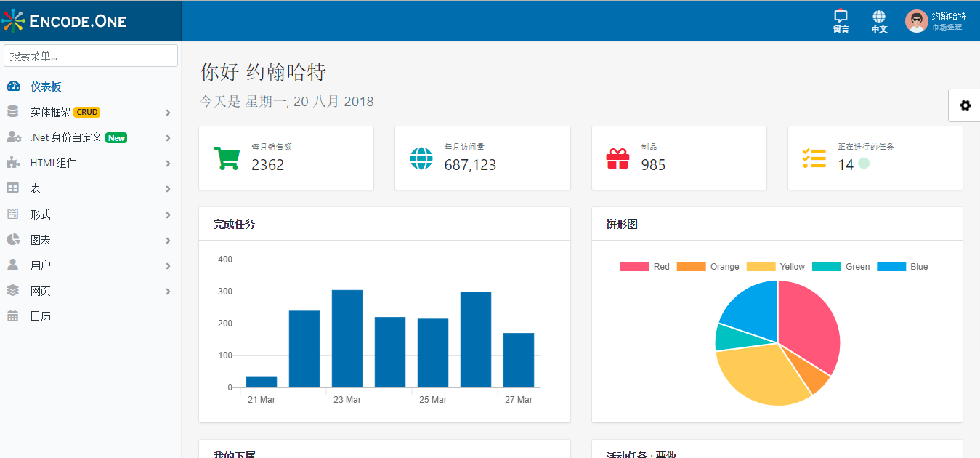Click the visits value 687,123
980x458 pixels.
(470, 165)
